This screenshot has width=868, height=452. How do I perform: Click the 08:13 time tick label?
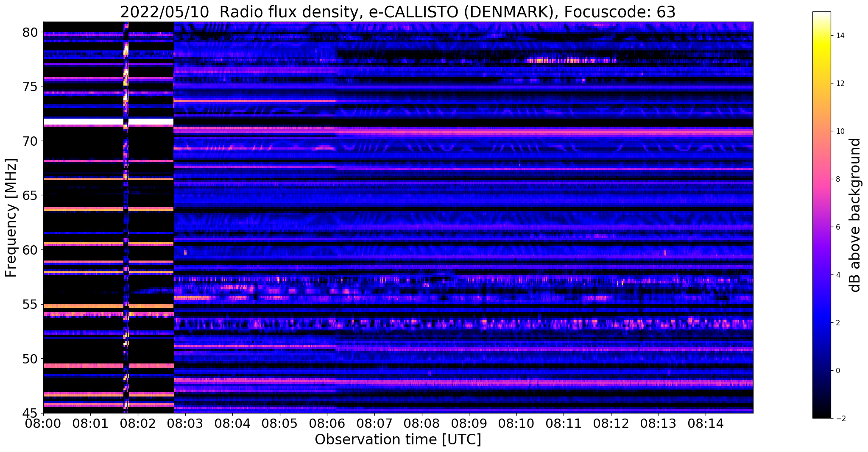click(659, 424)
